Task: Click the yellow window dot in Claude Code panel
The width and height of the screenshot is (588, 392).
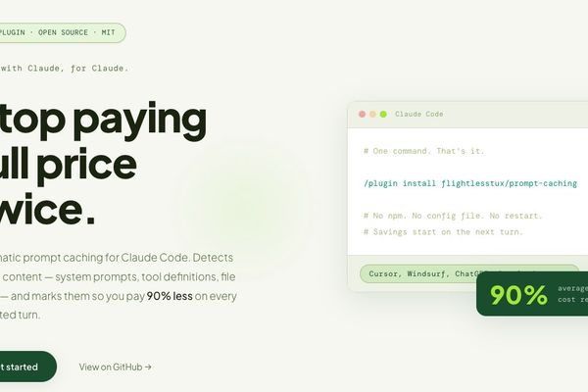Action: (x=372, y=114)
